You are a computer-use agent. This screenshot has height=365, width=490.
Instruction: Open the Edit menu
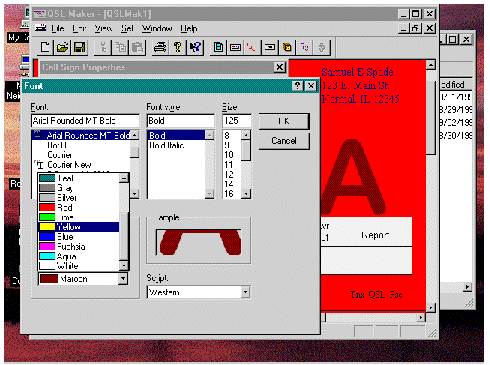pyautogui.click(x=79, y=28)
